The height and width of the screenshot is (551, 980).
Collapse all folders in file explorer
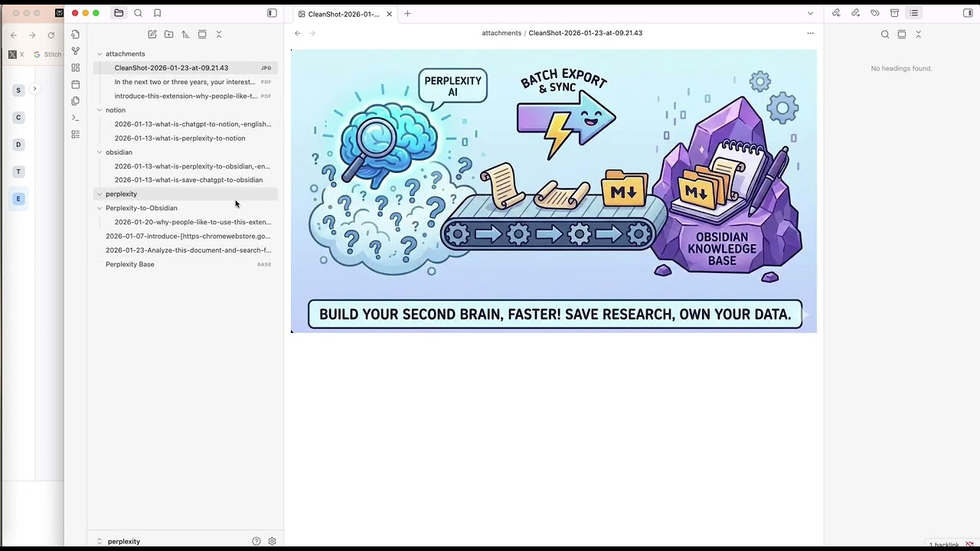[x=219, y=34]
